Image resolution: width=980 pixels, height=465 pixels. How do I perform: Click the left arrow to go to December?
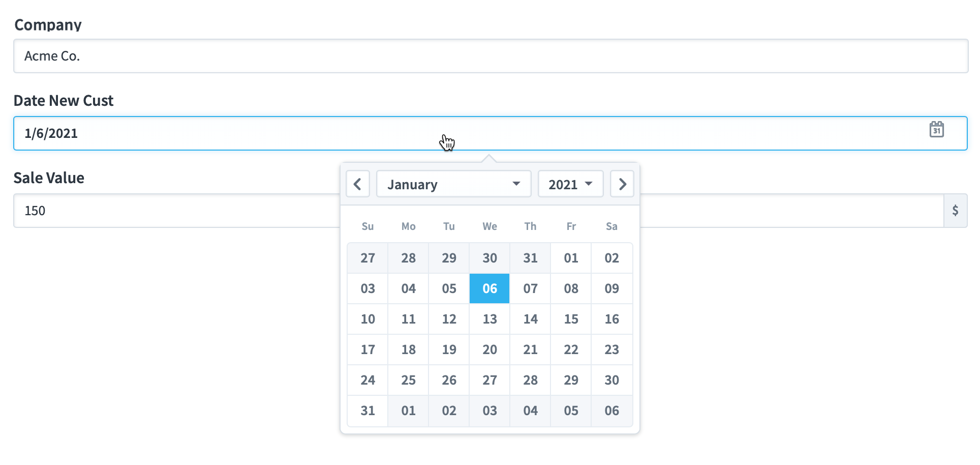coord(357,184)
